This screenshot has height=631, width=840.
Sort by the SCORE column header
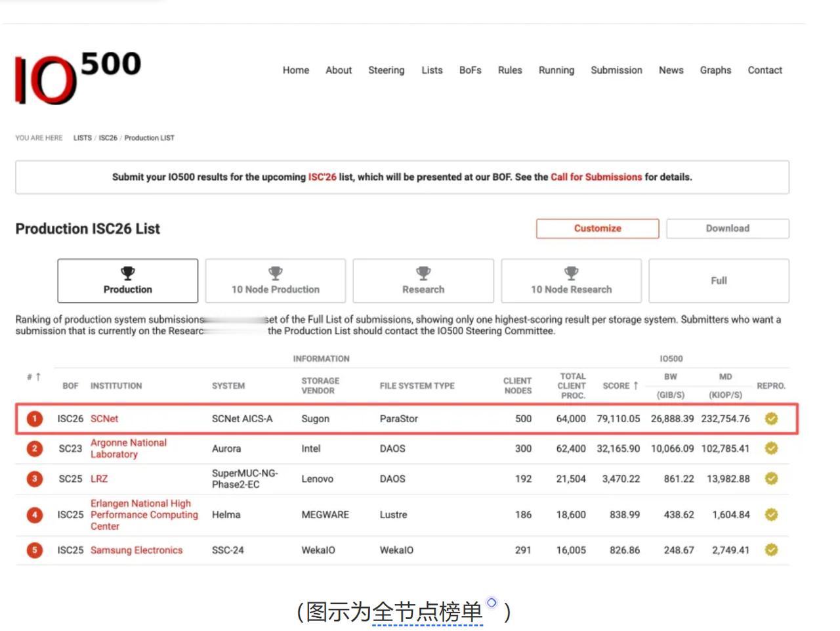tap(620, 385)
